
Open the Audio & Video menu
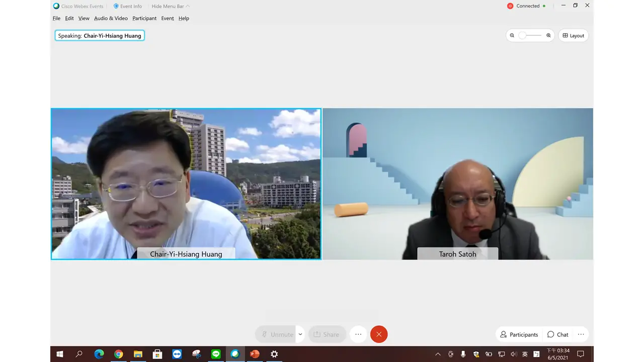click(111, 18)
